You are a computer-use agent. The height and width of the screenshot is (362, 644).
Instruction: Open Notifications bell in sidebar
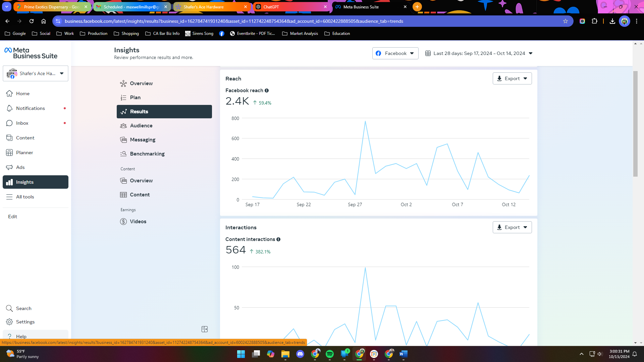9,108
